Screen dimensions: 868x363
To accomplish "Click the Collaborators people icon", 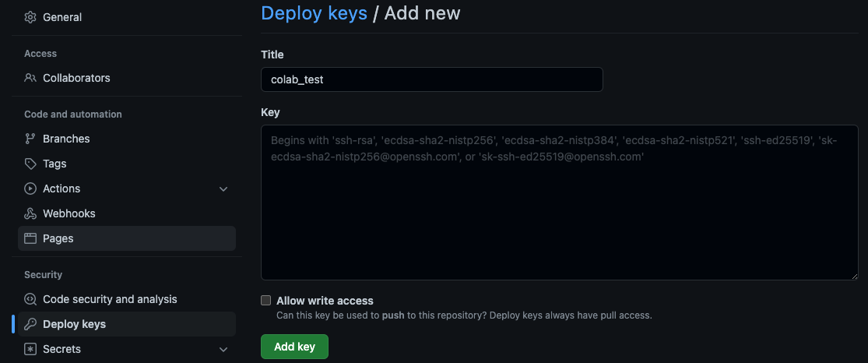I will pos(30,78).
